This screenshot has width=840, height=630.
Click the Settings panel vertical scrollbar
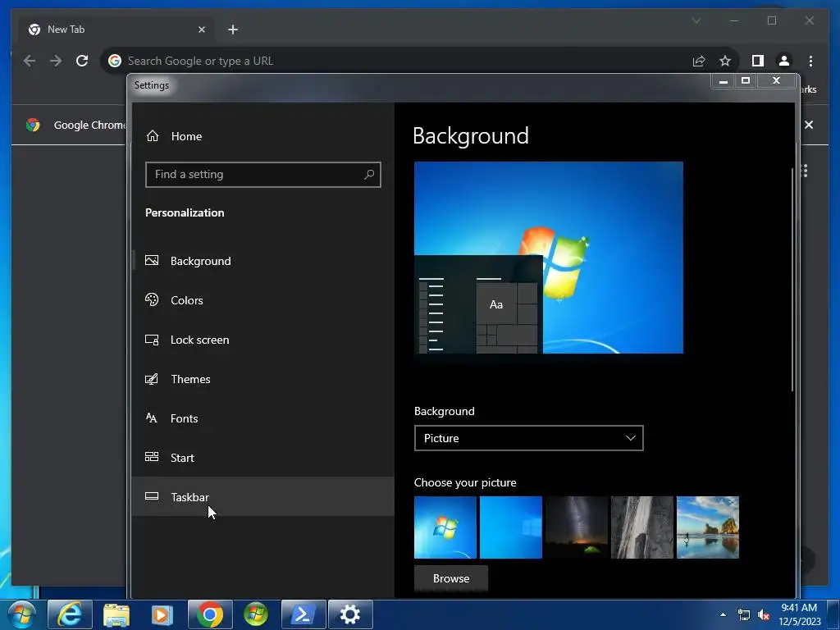(792, 280)
